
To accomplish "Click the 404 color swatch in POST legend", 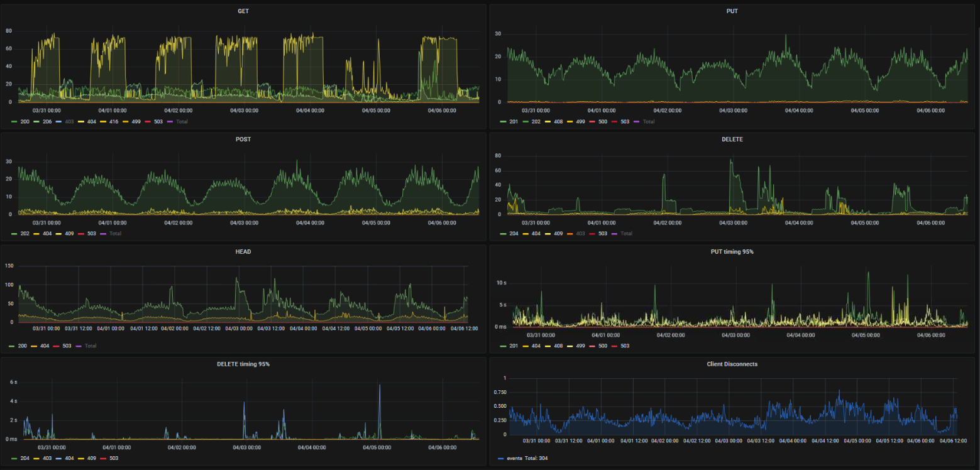I will point(36,233).
